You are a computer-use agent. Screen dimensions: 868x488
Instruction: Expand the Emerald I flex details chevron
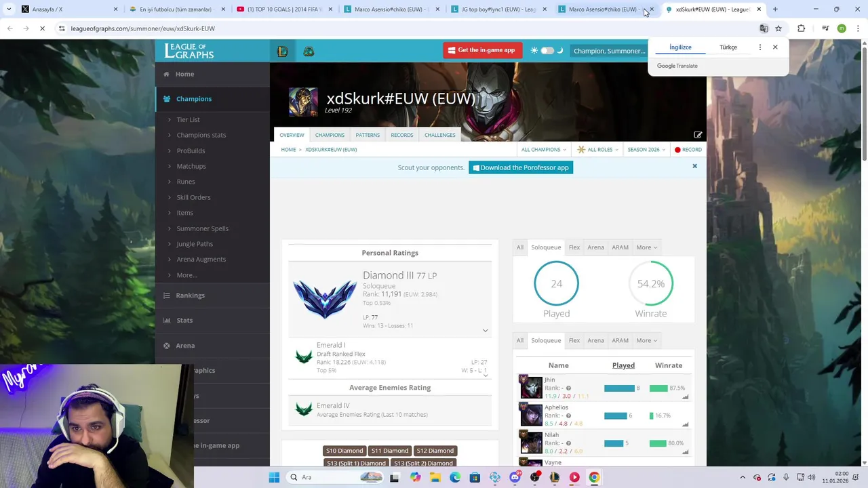(486, 375)
